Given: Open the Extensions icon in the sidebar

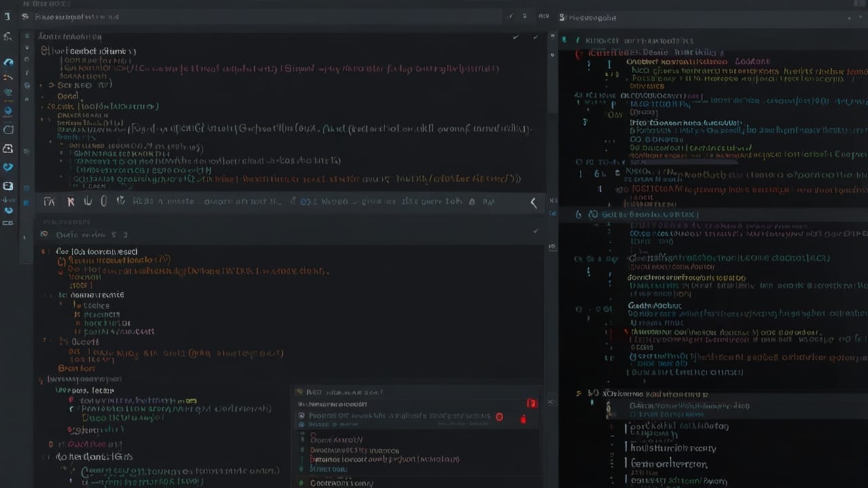Looking at the screenshot, I should pyautogui.click(x=8, y=129).
